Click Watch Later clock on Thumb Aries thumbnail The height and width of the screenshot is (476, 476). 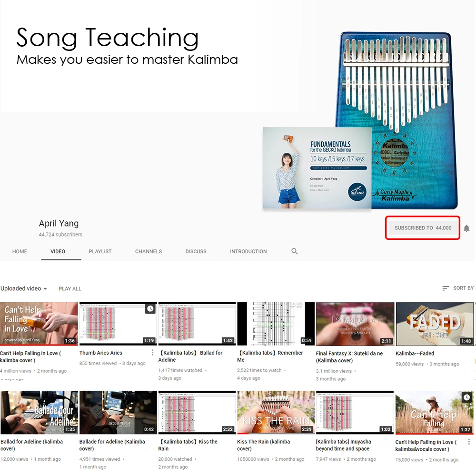coord(150,309)
